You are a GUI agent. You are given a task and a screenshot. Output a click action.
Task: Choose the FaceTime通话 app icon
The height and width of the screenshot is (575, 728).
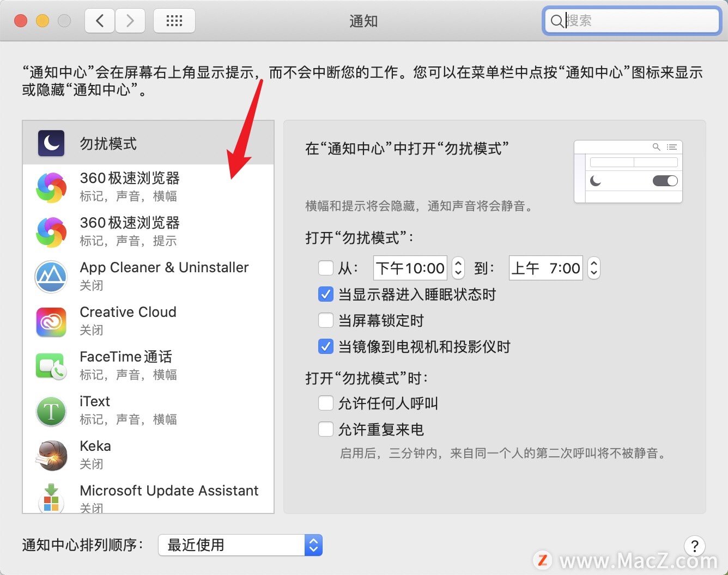(x=51, y=366)
